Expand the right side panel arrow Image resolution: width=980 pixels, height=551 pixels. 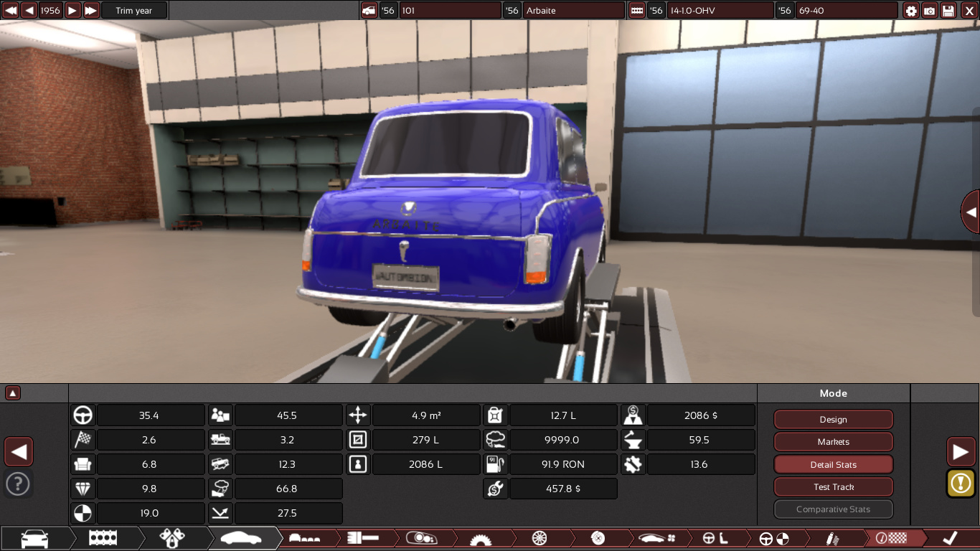tap(971, 212)
